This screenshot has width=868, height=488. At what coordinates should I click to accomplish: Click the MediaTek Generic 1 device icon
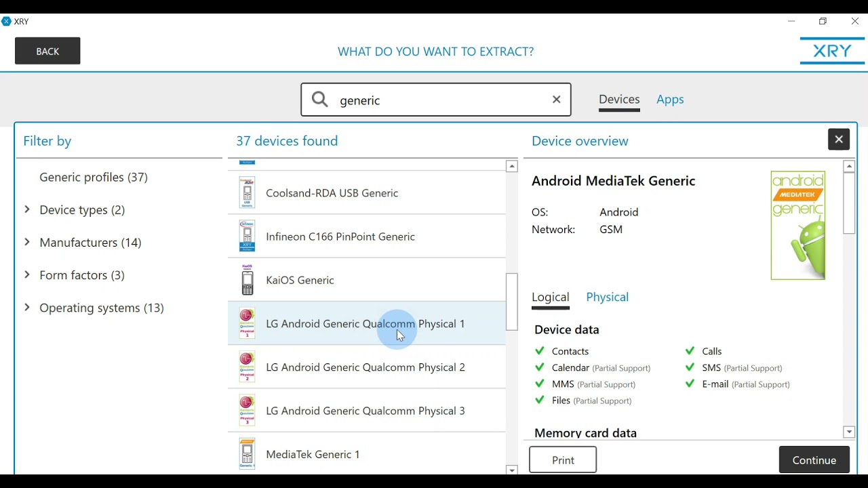coord(248,453)
